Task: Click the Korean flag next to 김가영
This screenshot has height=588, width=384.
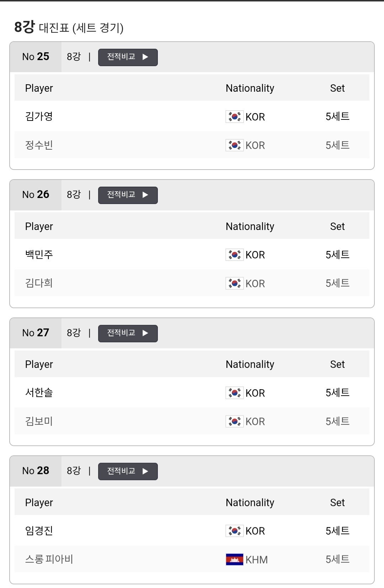Action: [x=234, y=117]
